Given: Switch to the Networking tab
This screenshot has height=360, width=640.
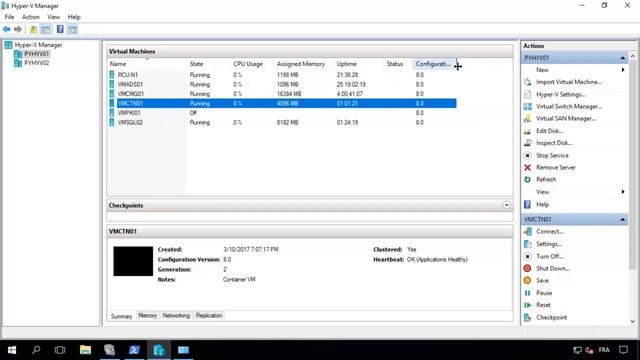Looking at the screenshot, I should pos(176,316).
